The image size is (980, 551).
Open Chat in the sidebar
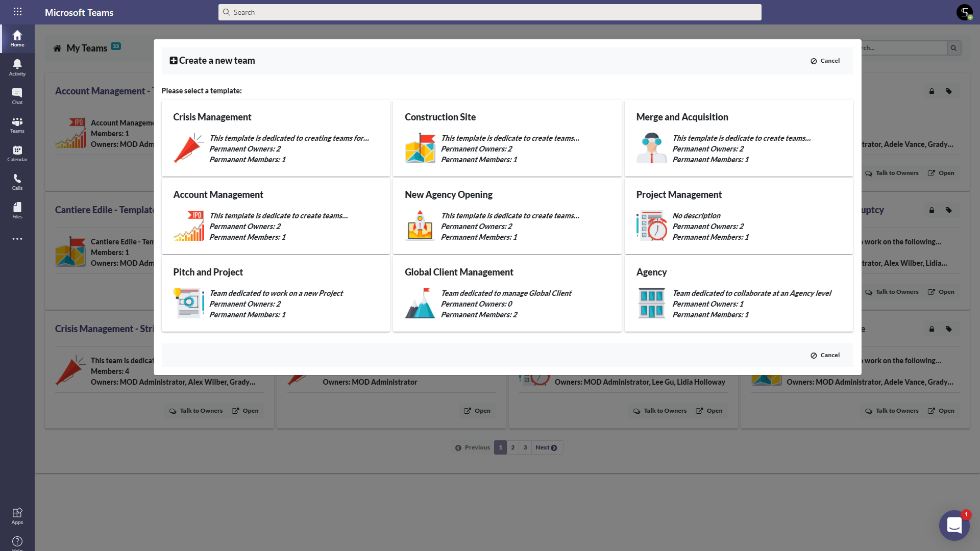tap(17, 95)
